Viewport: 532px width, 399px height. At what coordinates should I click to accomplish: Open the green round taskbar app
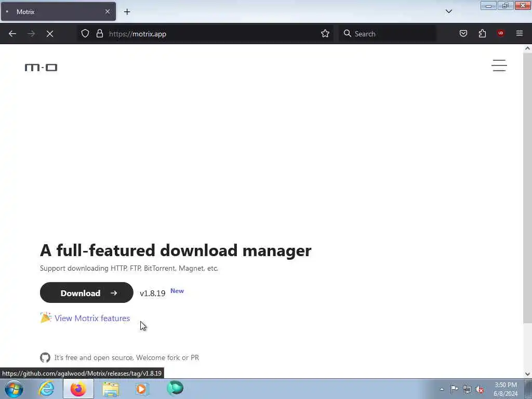click(x=175, y=388)
